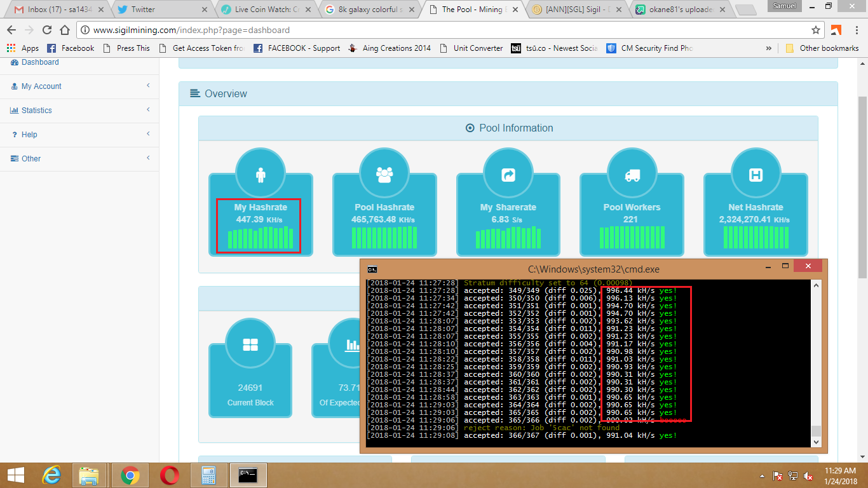Click the Pool Workers truck icon
The image size is (868, 488).
(632, 175)
